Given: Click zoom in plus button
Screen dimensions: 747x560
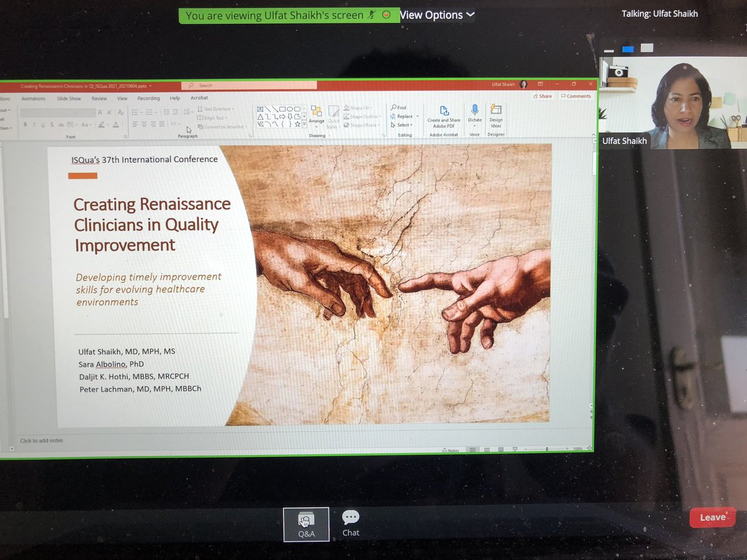Looking at the screenshot, I should (x=567, y=449).
